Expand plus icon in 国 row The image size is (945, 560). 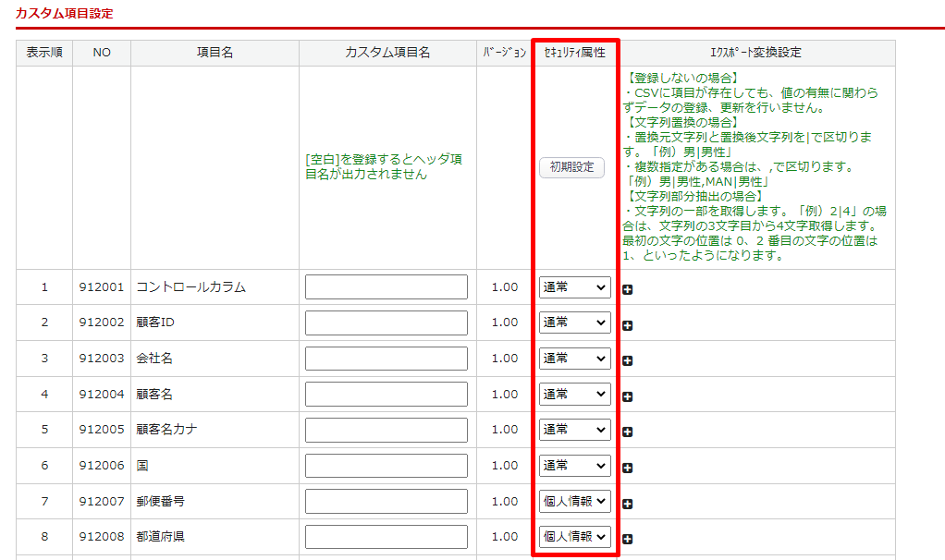pos(628,468)
